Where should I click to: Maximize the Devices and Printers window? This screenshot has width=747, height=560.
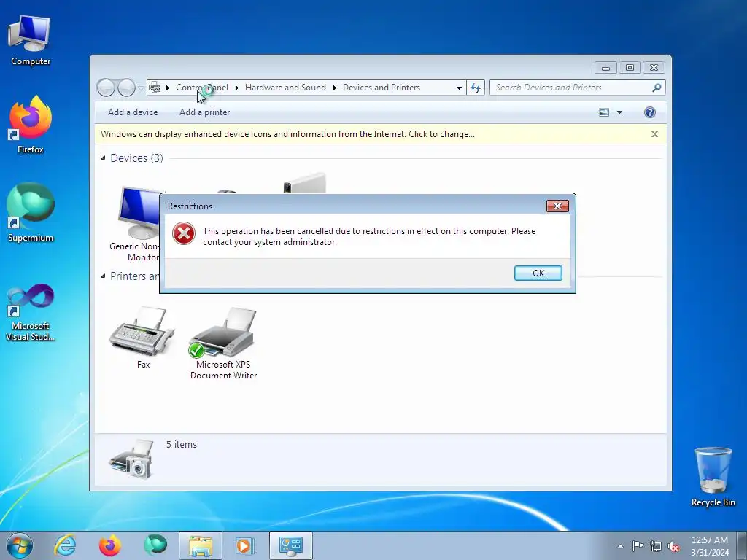pos(630,68)
